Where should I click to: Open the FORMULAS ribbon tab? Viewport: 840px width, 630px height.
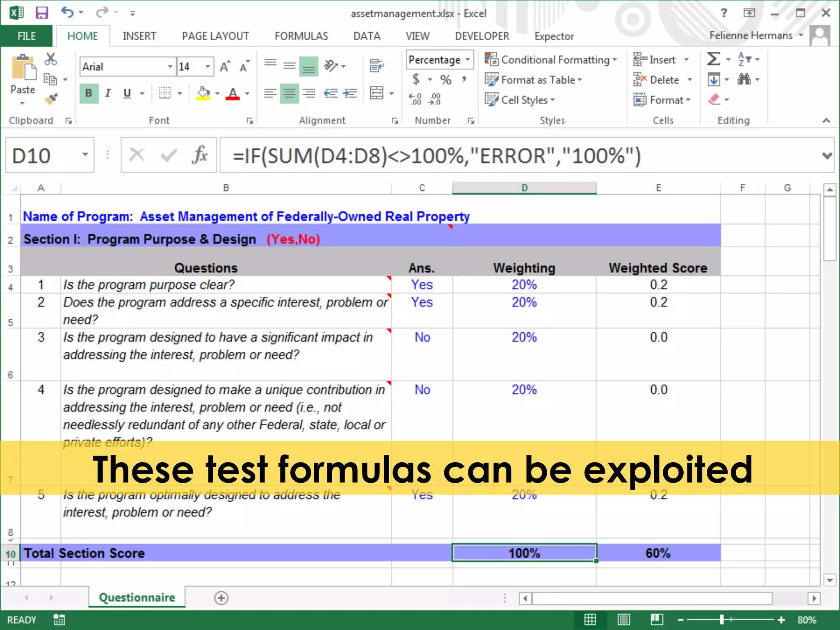[301, 36]
